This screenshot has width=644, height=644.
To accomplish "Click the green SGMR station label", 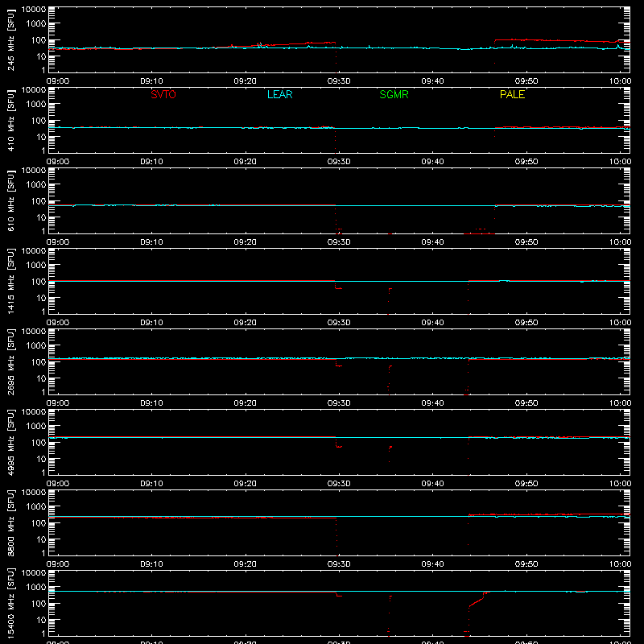I will 394,94.
